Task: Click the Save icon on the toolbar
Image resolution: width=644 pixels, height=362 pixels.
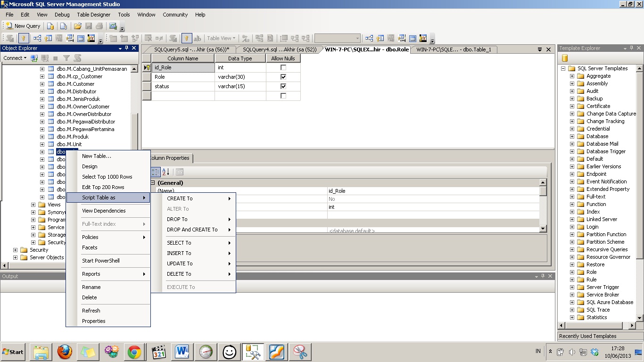Action: (x=89, y=26)
